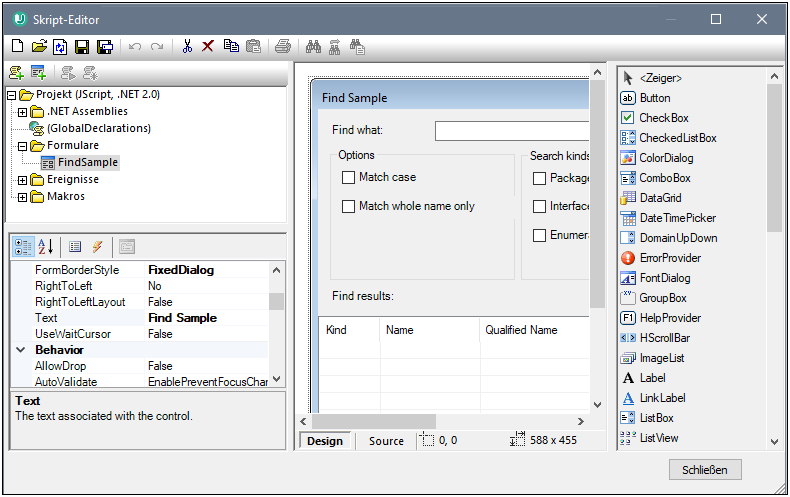Click the Save toolbar icon
The image size is (790, 497).
click(x=82, y=46)
